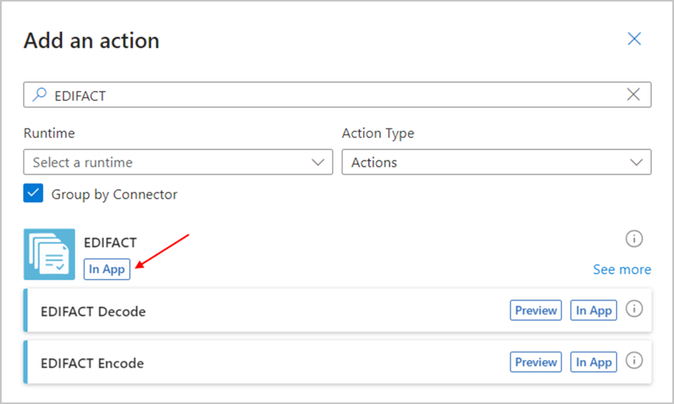Click the Group by Connector label
Image resolution: width=674 pixels, height=404 pixels.
[x=114, y=195]
